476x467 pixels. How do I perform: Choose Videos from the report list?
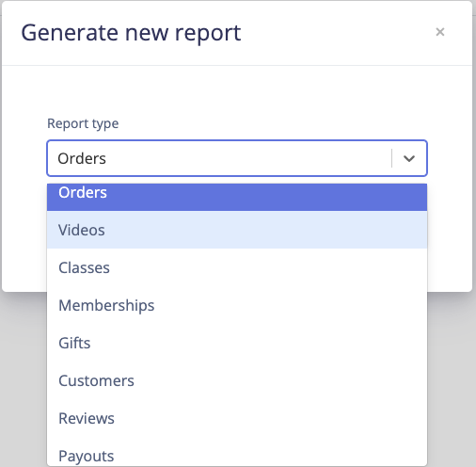pyautogui.click(x=237, y=230)
